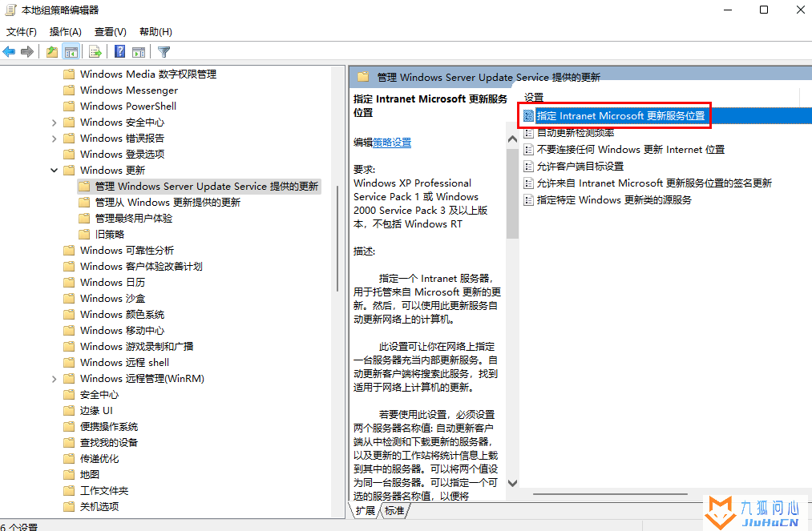Expand the Windows 安全中心 node

(x=54, y=123)
